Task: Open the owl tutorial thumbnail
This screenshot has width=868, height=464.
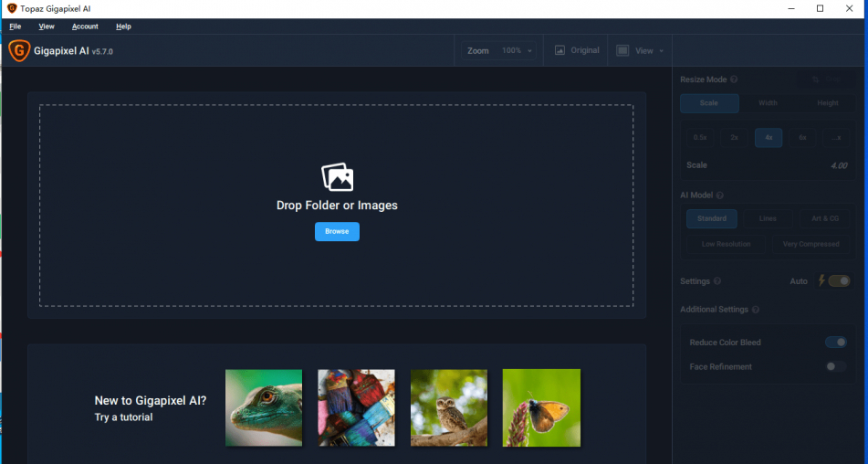Action: pyautogui.click(x=449, y=408)
